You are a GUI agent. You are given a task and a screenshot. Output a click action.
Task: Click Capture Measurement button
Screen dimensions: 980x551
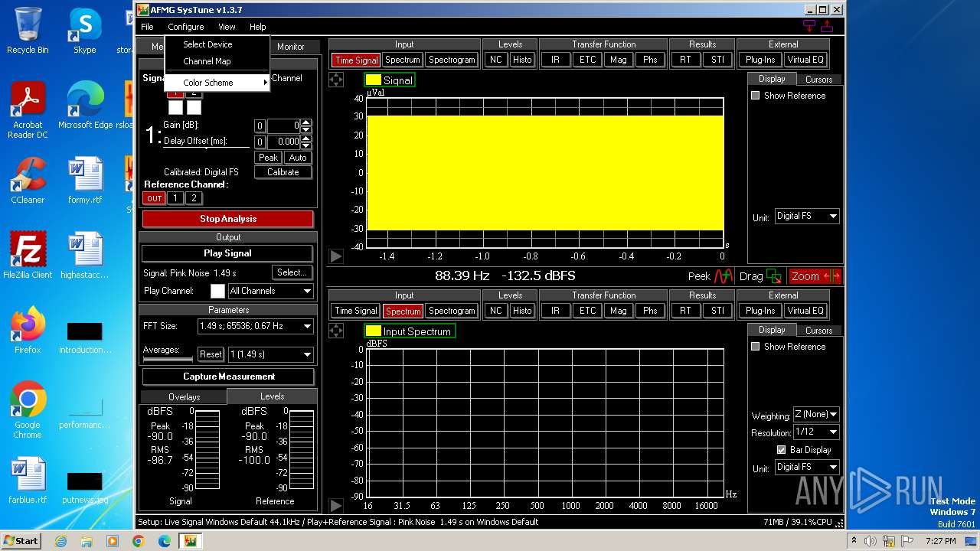click(228, 377)
